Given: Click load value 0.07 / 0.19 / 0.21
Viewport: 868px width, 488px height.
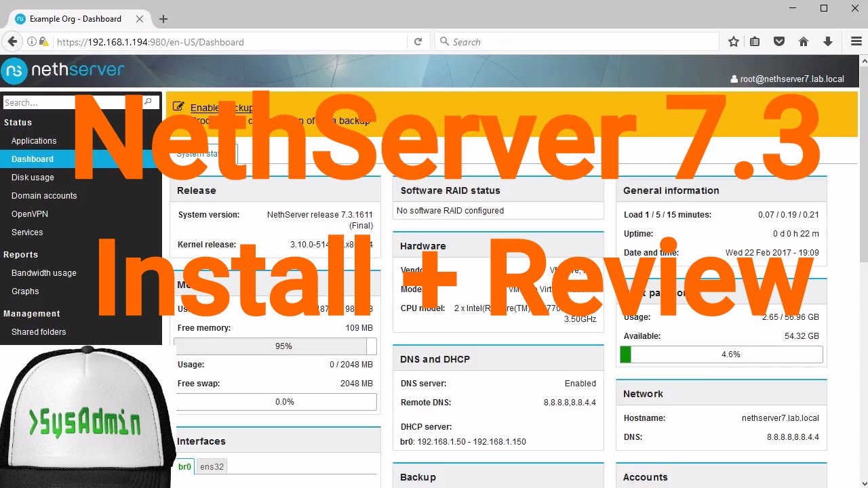Looking at the screenshot, I should tap(789, 215).
